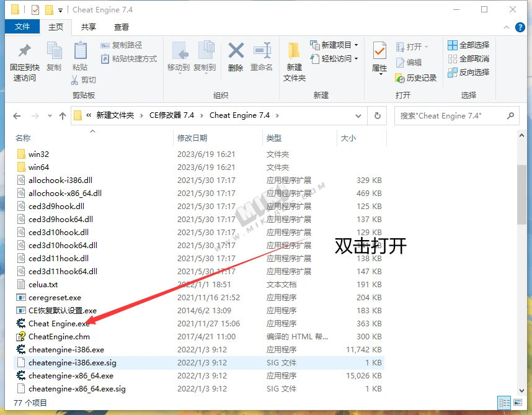Switch to View (查看) tab
Image resolution: width=532 pixels, height=415 pixels.
click(x=122, y=27)
